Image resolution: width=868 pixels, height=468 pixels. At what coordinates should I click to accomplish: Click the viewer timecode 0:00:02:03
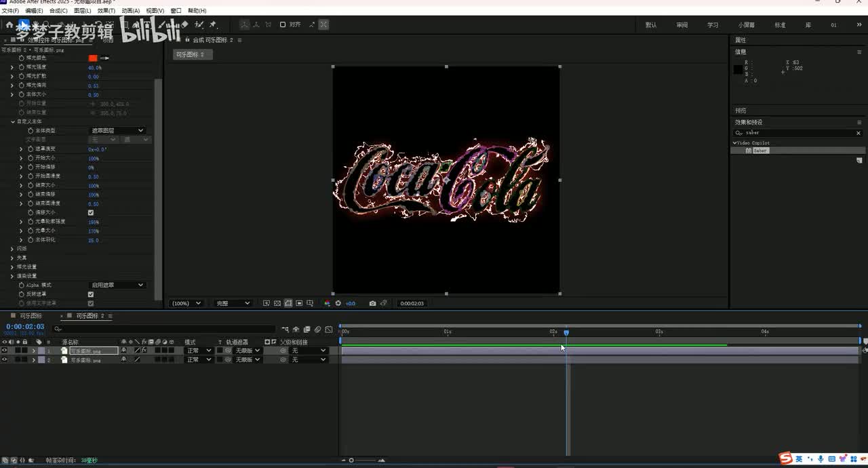coord(412,303)
